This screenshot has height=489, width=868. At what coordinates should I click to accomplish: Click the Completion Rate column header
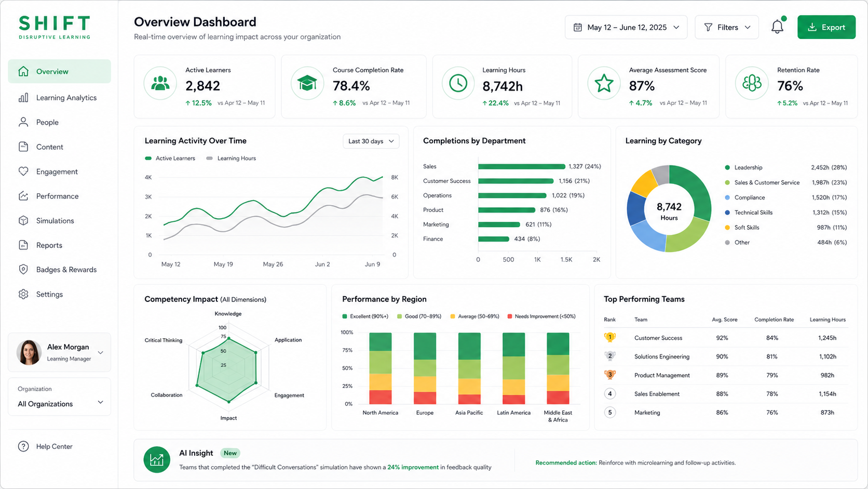coord(774,320)
